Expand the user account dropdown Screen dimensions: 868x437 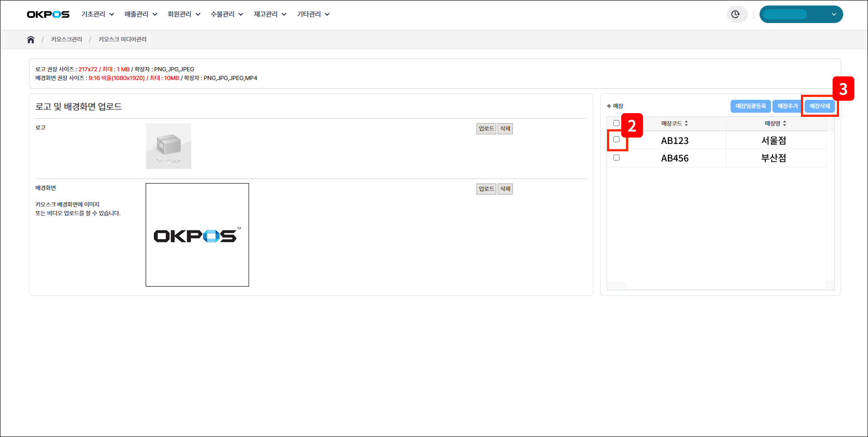(x=801, y=14)
